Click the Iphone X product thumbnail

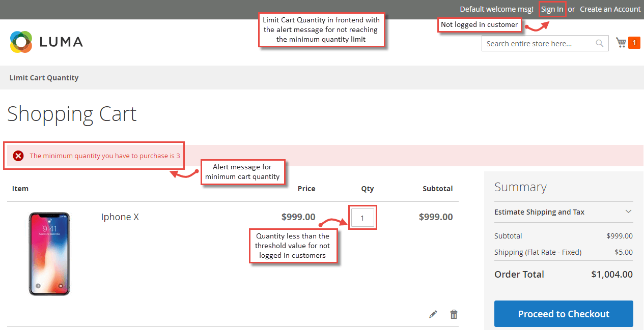tap(49, 254)
